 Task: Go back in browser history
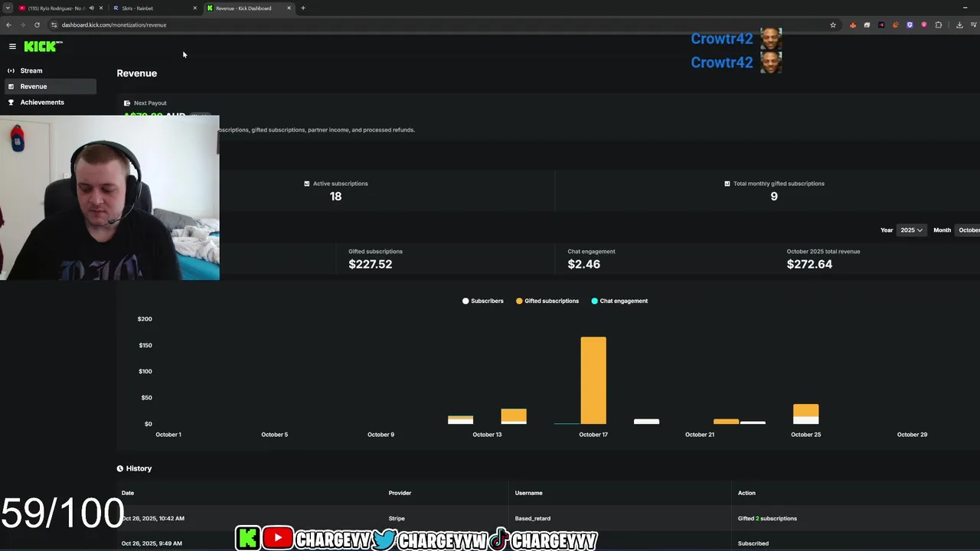[8, 24]
